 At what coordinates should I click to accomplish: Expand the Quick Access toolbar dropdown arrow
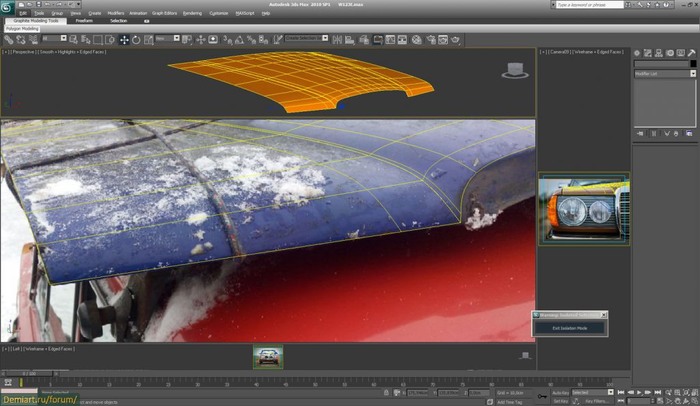79,4
